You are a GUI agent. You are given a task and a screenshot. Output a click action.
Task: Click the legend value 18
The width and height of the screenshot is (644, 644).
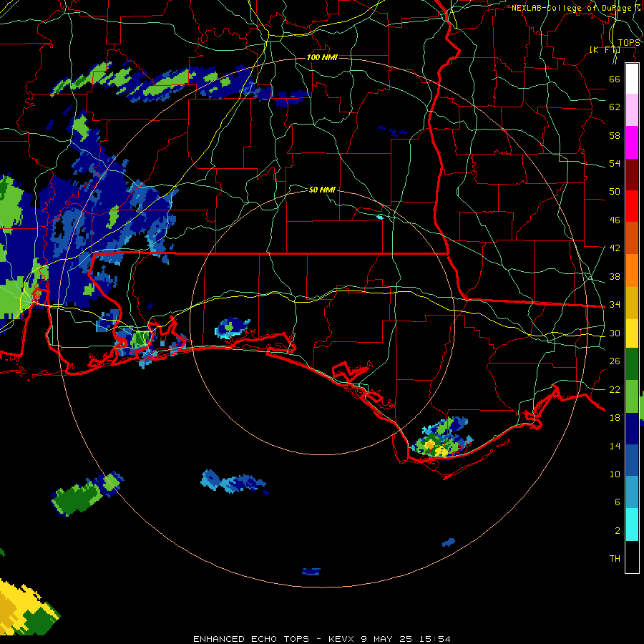[x=615, y=418]
